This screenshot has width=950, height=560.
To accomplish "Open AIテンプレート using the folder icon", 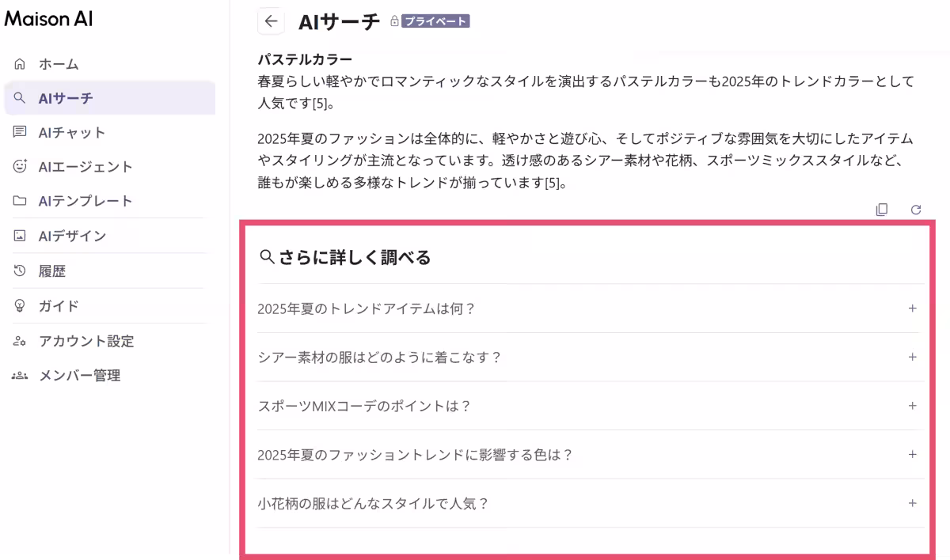I will click(17, 201).
